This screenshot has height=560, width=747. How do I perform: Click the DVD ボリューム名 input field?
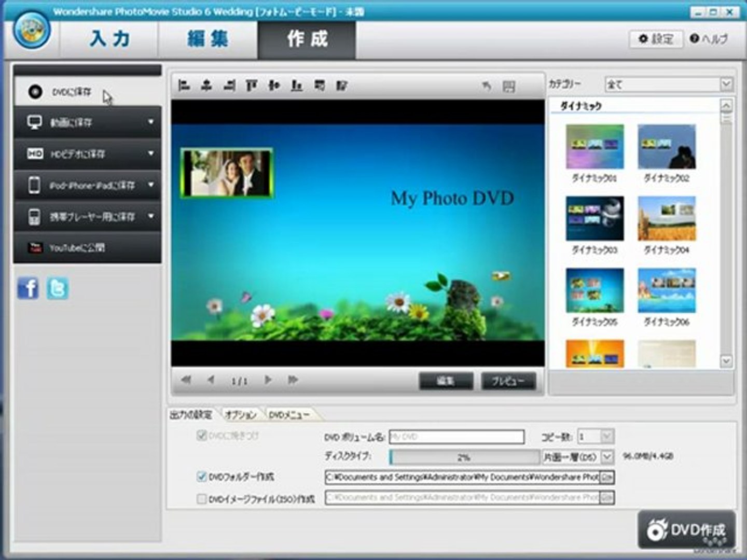coord(457,437)
